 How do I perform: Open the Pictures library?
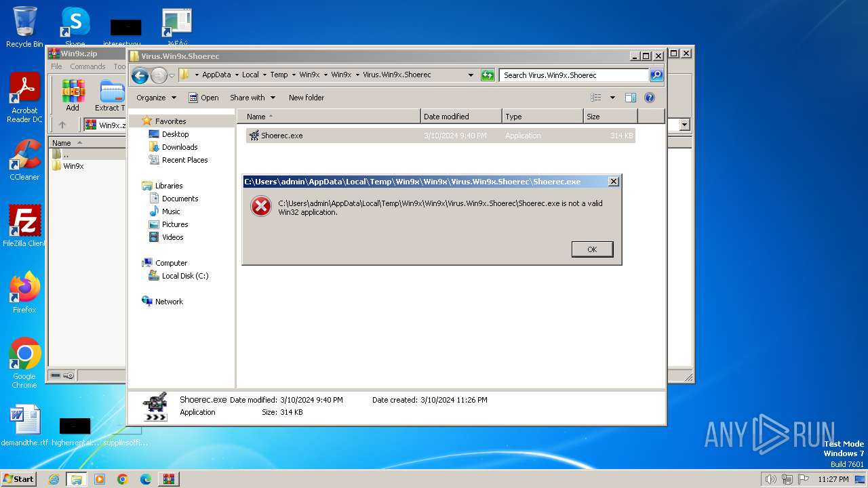pyautogui.click(x=175, y=224)
